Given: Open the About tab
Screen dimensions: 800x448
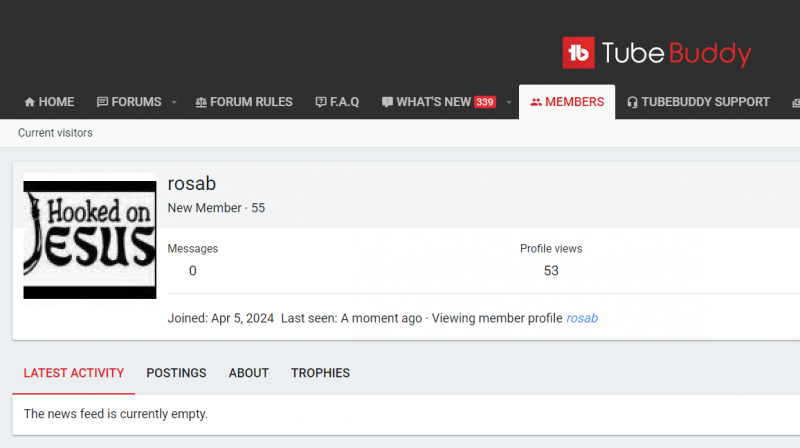Looking at the screenshot, I should coord(249,373).
